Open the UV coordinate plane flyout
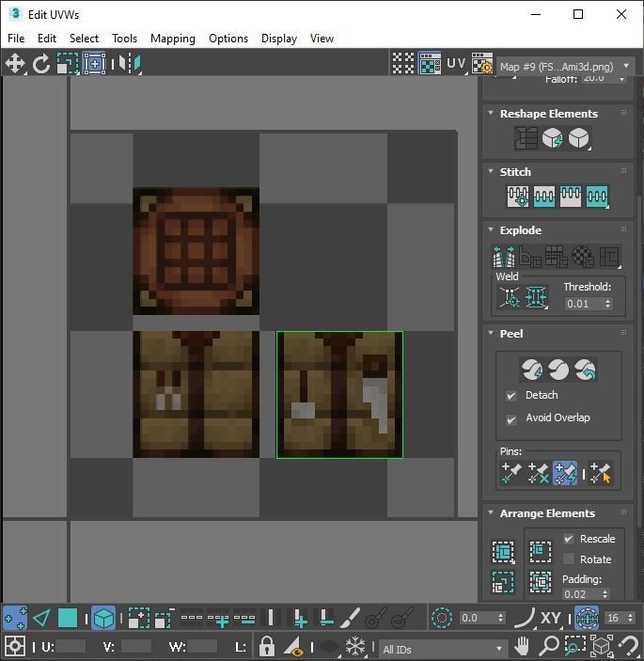 pyautogui.click(x=457, y=64)
